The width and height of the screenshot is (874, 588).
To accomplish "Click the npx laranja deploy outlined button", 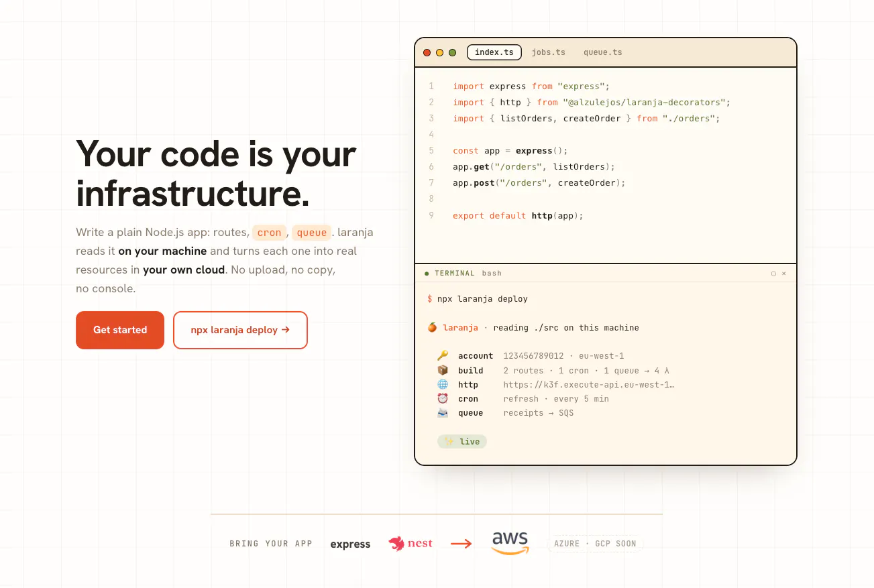I will pos(240,330).
